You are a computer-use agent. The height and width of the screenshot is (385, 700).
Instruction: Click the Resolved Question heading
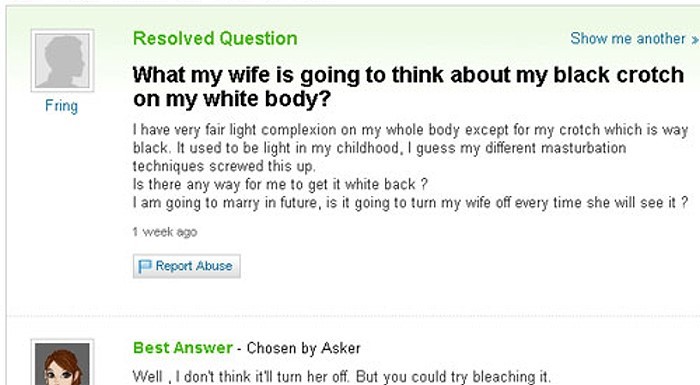pyautogui.click(x=215, y=38)
